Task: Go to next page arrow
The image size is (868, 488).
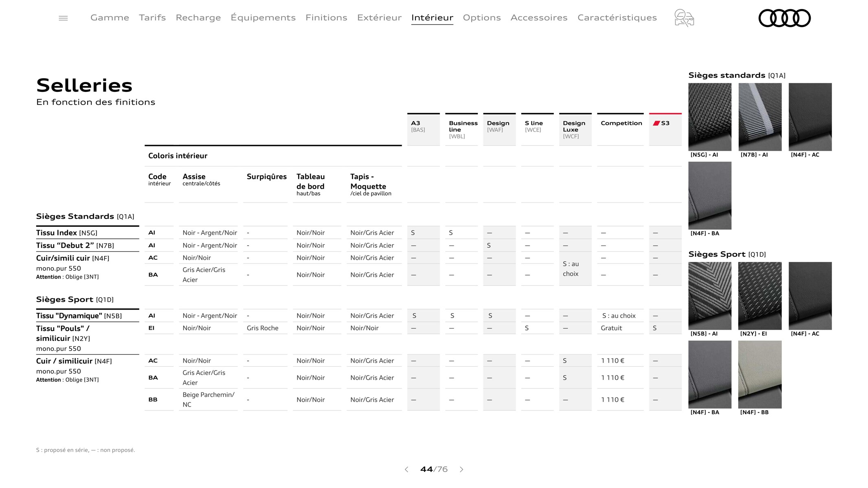Action: coord(461,469)
